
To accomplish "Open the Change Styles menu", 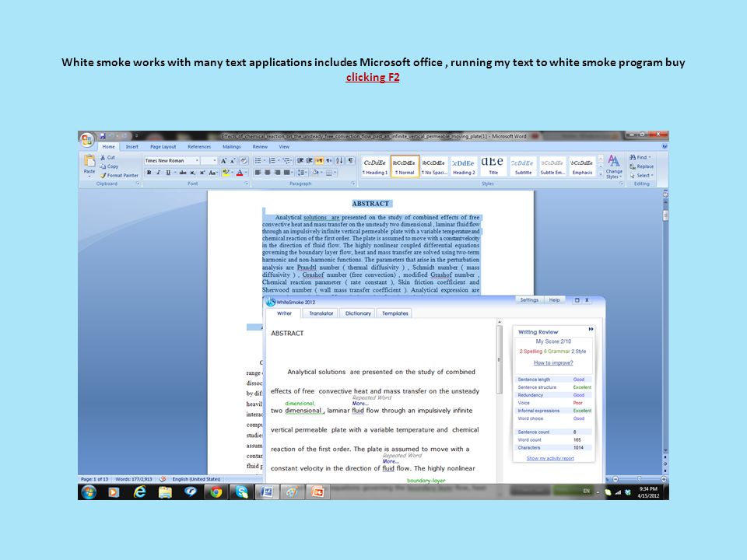I will [x=614, y=166].
